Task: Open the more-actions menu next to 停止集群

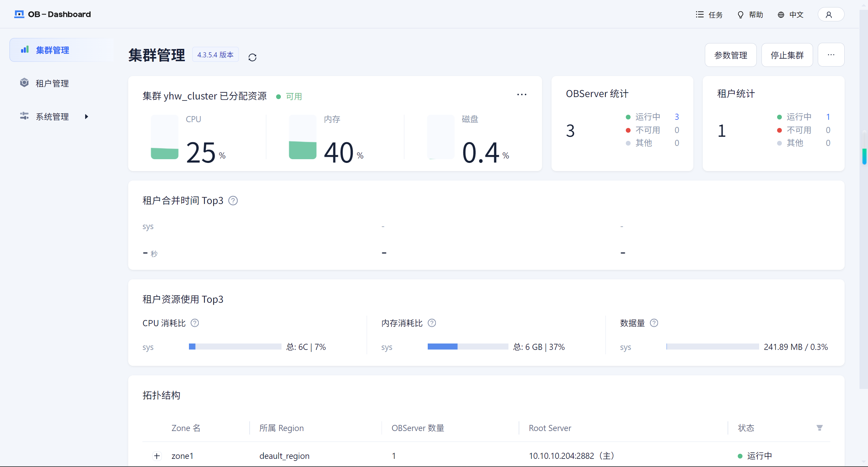Action: click(x=831, y=55)
